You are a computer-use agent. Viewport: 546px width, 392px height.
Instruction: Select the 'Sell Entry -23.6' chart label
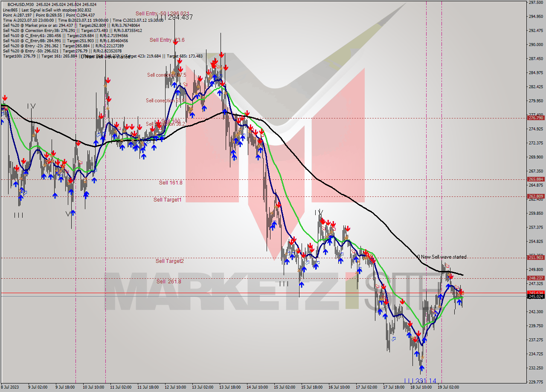167,40
